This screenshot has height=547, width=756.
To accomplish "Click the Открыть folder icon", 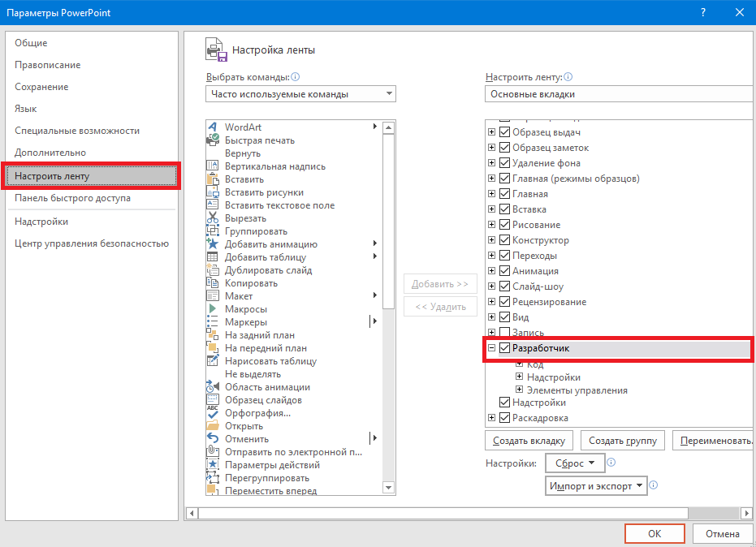I will tap(213, 426).
